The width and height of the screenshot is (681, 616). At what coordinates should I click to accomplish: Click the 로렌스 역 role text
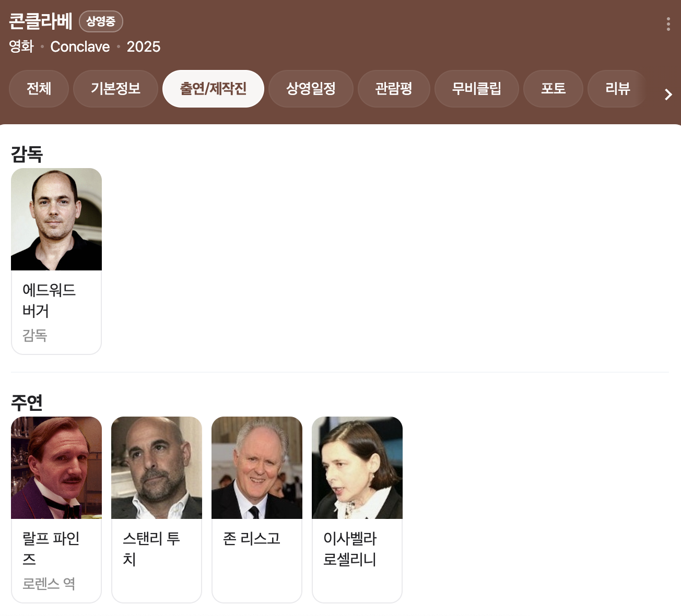tap(49, 584)
